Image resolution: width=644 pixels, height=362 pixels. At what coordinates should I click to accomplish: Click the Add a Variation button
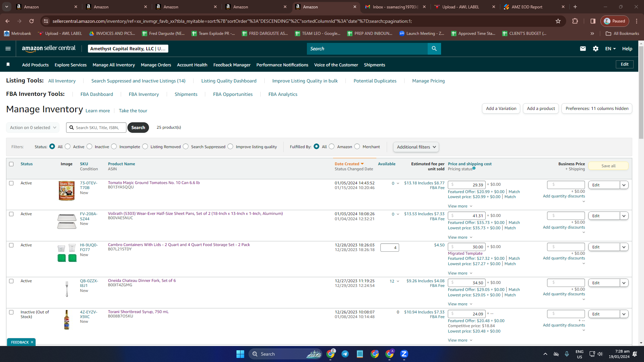click(x=501, y=109)
